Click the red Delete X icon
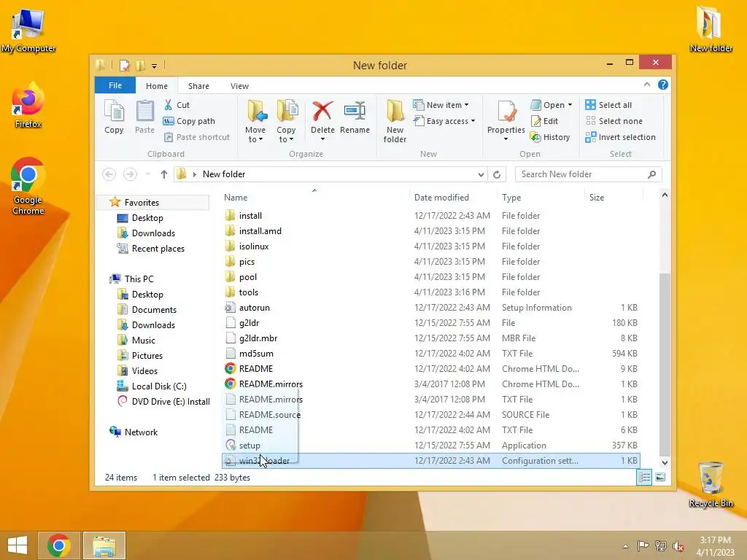Image resolution: width=747 pixels, height=560 pixels. pos(322,112)
